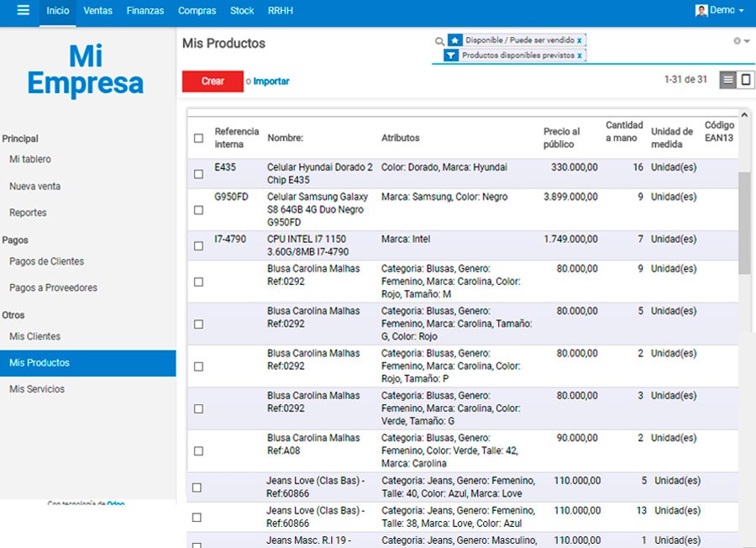Click the funnel filter icon
The image size is (756, 548).
(451, 55)
